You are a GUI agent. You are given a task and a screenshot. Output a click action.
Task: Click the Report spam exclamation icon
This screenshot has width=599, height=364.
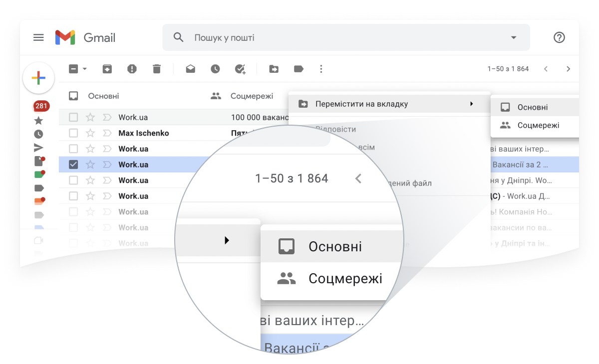click(x=132, y=69)
